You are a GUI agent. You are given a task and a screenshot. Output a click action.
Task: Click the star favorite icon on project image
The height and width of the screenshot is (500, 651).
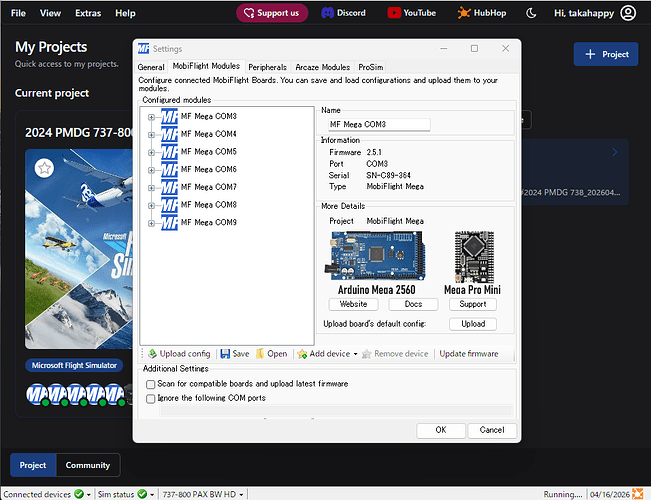(44, 168)
